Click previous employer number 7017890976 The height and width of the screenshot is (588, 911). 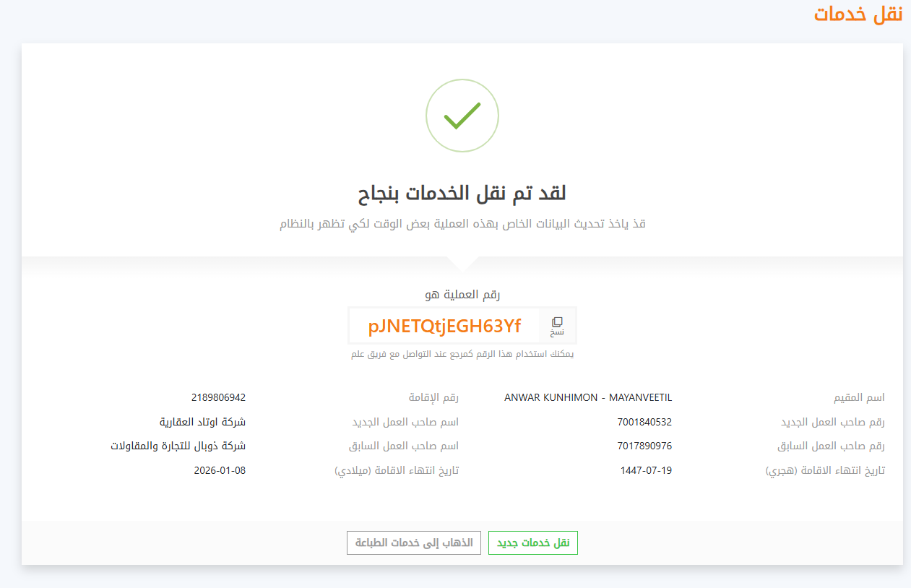(x=644, y=446)
